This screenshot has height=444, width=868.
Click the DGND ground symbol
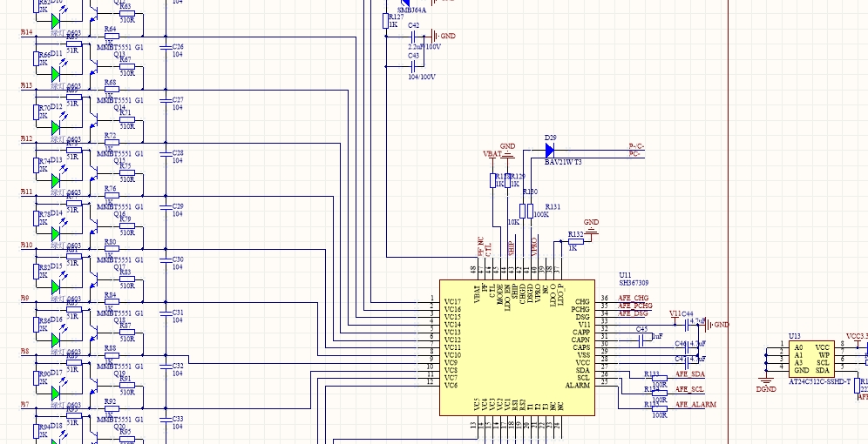point(766,381)
